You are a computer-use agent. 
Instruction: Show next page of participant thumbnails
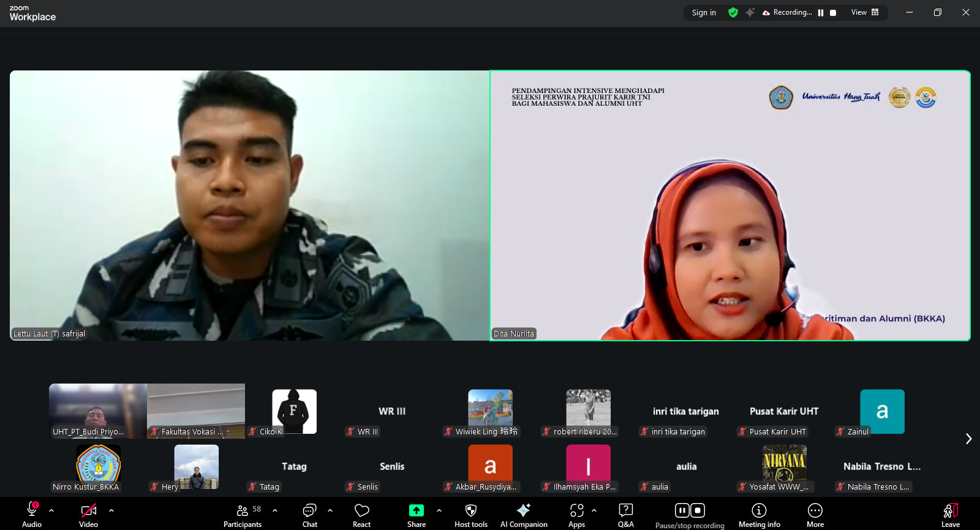point(968,439)
